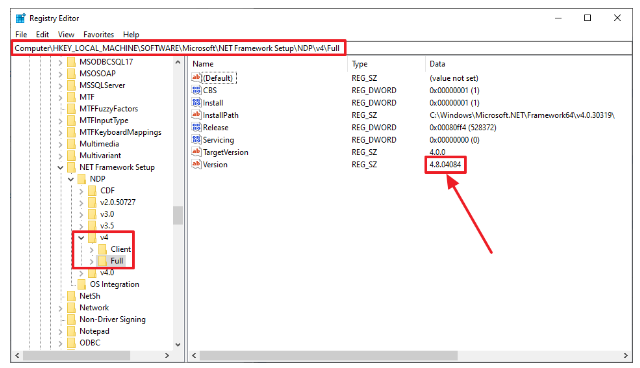The height and width of the screenshot is (368, 640).
Task: Select the Release data 0x00080ff4 (528372)
Action: coord(462,127)
